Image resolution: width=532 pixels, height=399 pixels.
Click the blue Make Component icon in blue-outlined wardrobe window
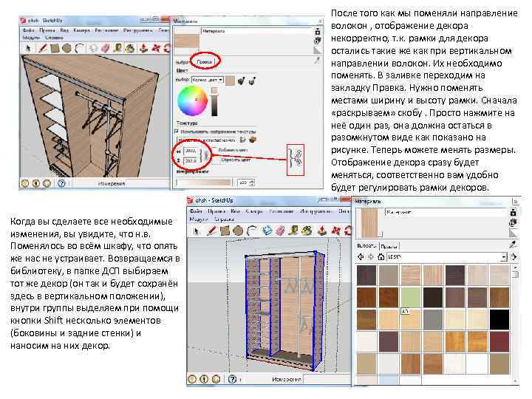(267, 231)
